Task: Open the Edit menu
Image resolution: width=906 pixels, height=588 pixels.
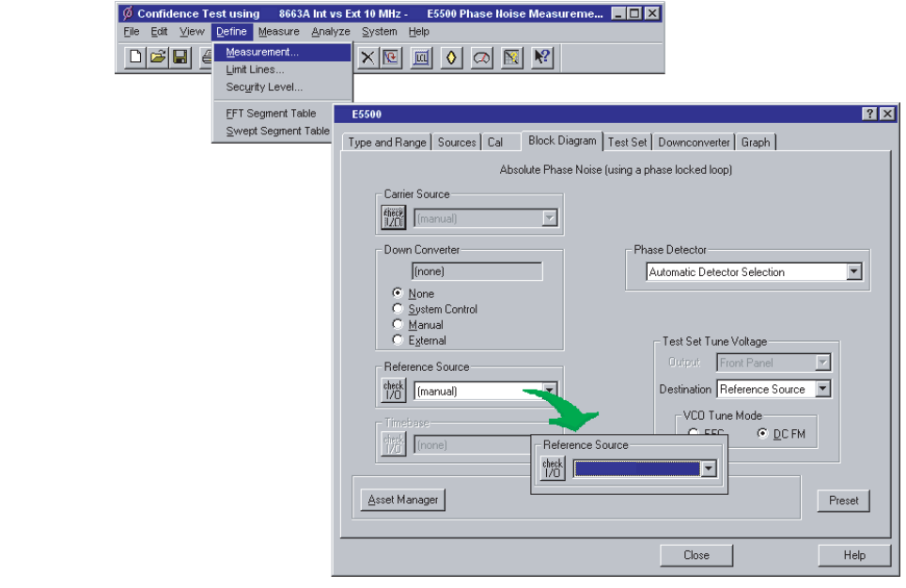Action: click(159, 31)
